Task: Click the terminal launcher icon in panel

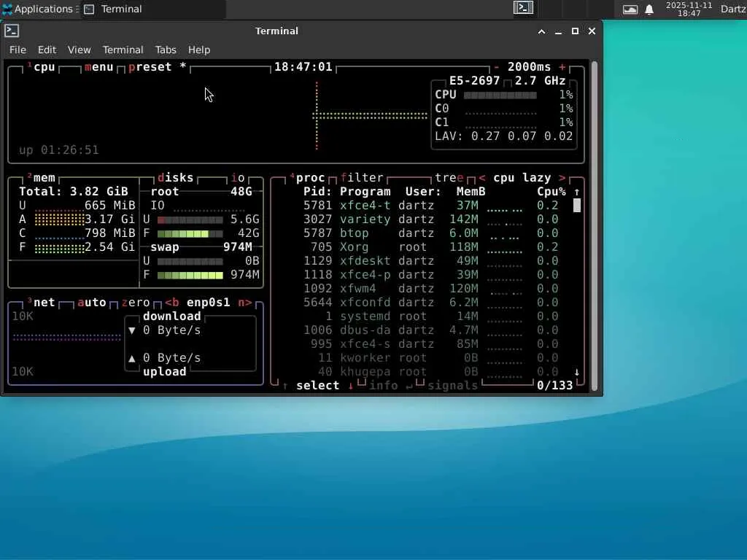Action: [522, 7]
